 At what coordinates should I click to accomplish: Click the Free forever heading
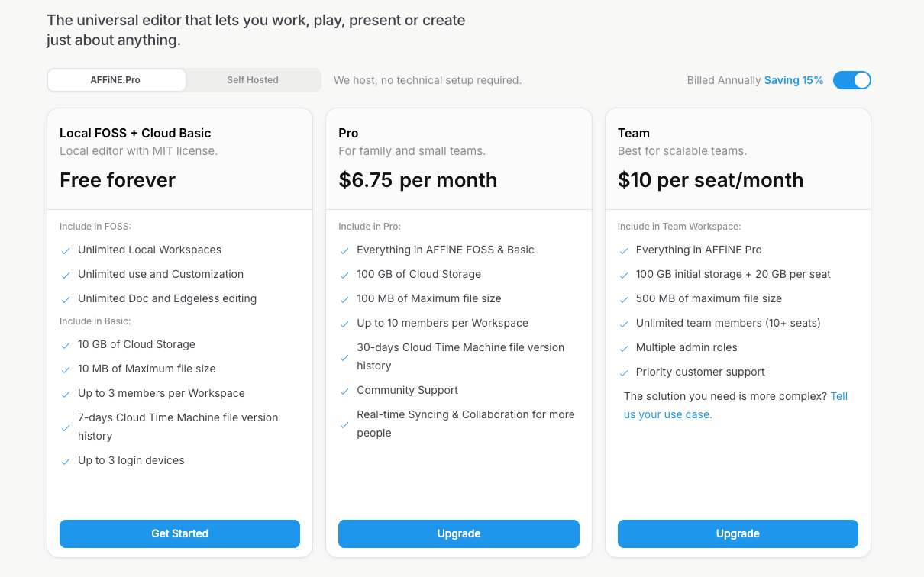[x=118, y=180]
